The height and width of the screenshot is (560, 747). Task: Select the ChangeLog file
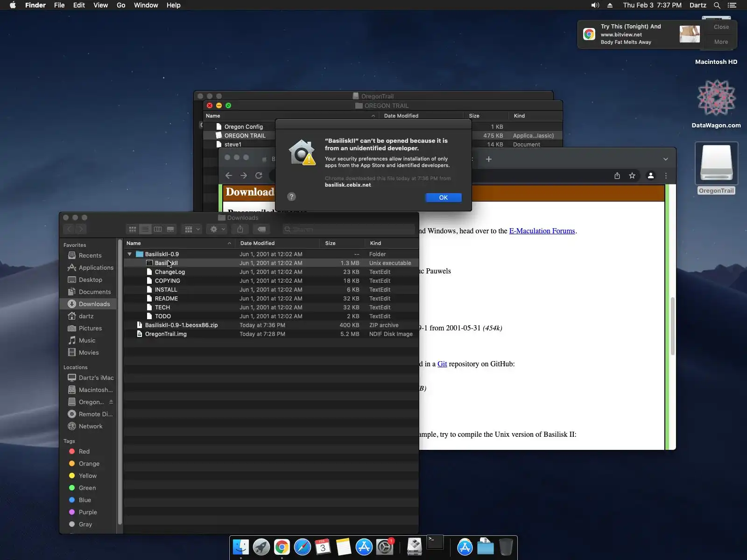coord(271,272)
